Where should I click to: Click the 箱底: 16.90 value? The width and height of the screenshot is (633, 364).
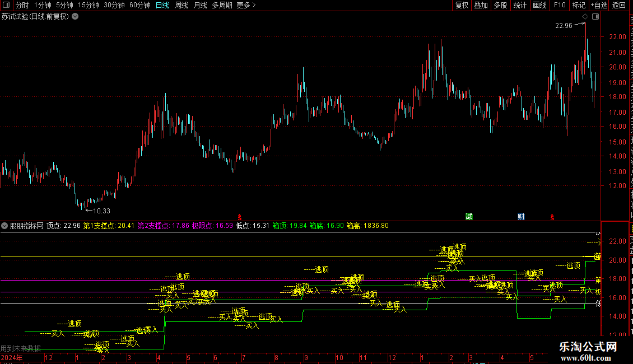327,226
